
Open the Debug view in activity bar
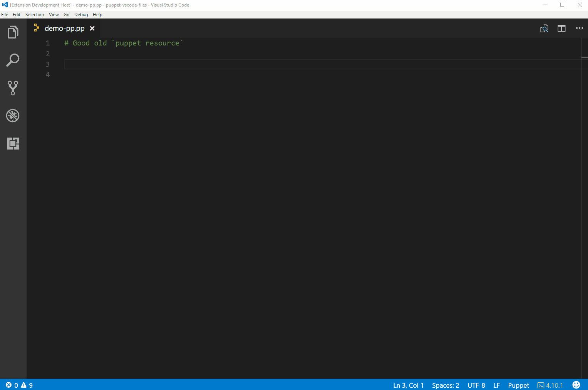coord(13,116)
